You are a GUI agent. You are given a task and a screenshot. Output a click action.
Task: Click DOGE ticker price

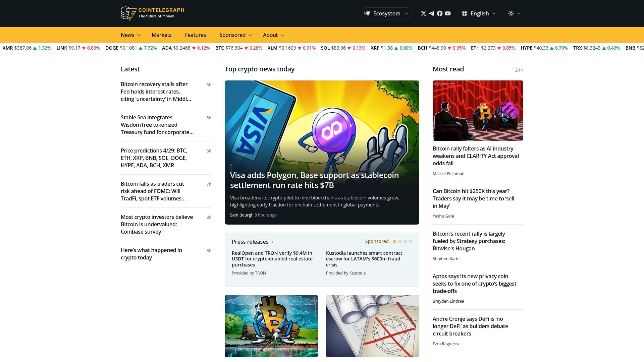coord(128,48)
